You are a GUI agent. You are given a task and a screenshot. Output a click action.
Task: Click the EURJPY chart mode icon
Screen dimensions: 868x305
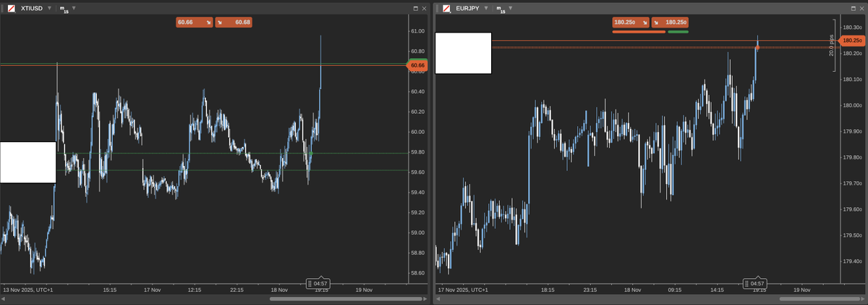pyautogui.click(x=447, y=8)
